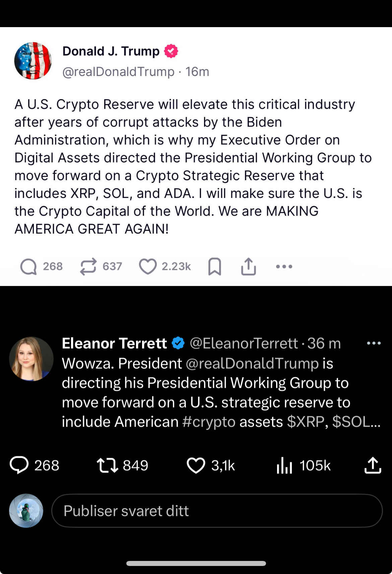Screen dimensions: 392x574
Task: Open replies on the Truth Social post
Action: click(29, 267)
